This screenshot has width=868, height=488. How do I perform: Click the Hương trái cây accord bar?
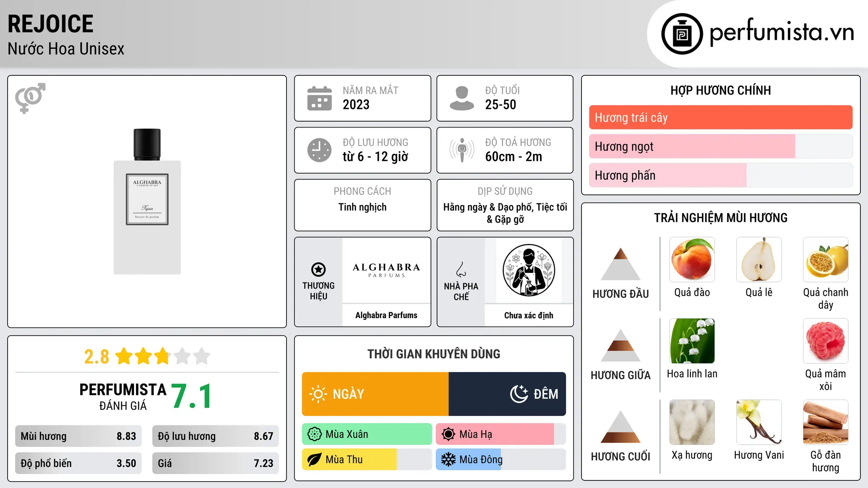pos(721,117)
